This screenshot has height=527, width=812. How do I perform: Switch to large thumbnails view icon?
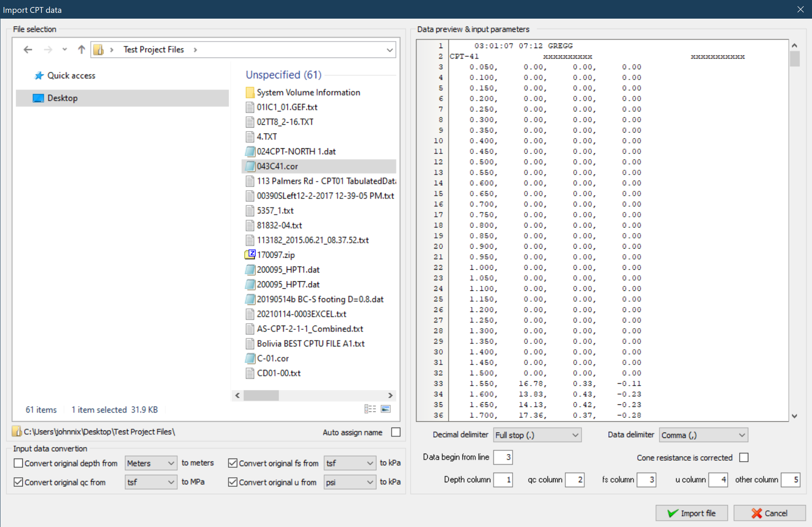pyautogui.click(x=386, y=409)
